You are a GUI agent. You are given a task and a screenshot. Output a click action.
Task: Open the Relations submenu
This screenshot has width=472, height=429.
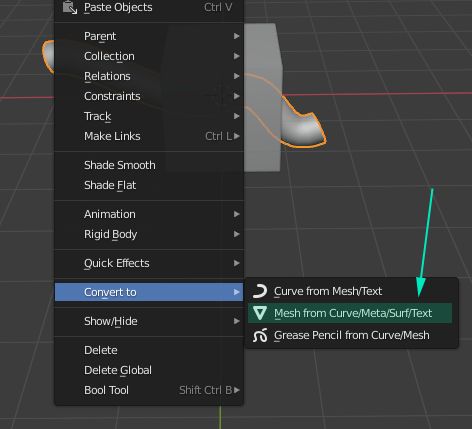point(149,76)
